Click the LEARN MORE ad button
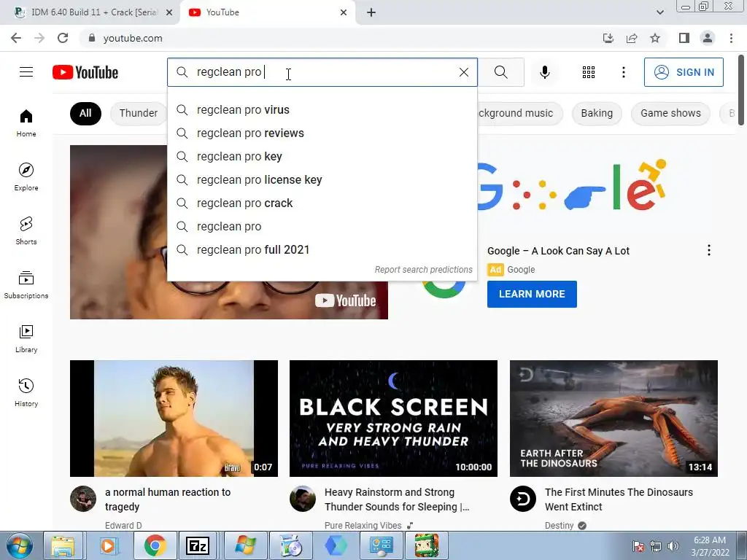747x560 pixels. [532, 294]
